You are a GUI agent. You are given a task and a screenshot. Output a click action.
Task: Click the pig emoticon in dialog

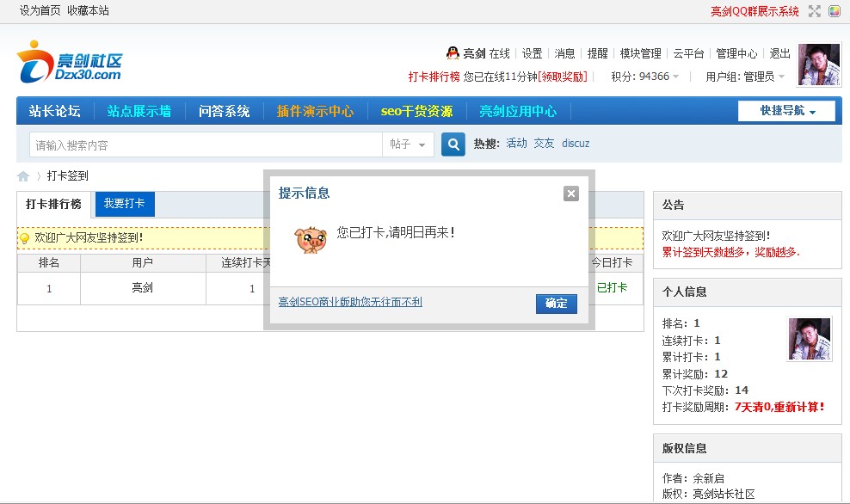click(311, 240)
